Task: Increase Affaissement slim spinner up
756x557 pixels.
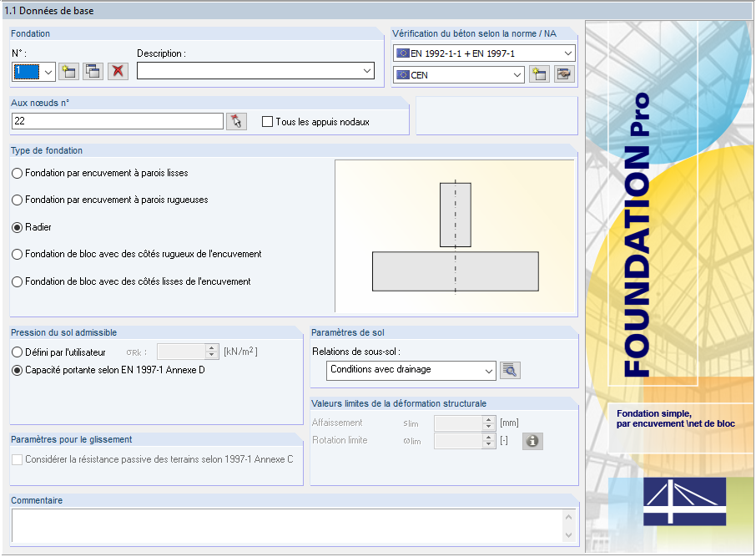Action: 488,419
